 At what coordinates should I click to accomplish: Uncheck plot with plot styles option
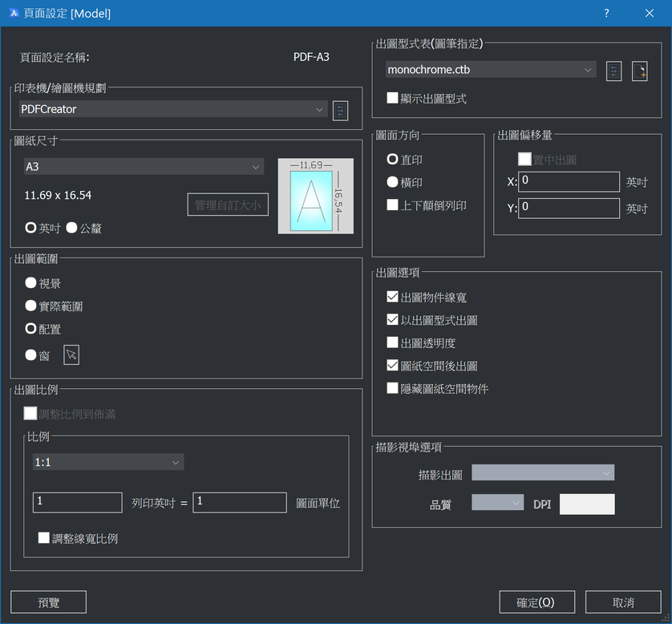pos(392,319)
